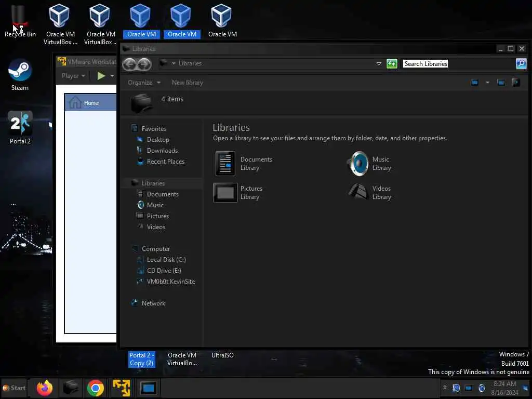Open CD Drive (E:) in the sidebar
The image size is (532, 399).
[x=164, y=270]
